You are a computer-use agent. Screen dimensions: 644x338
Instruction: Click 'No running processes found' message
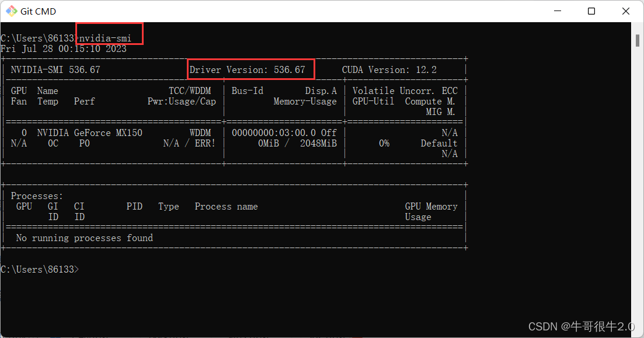(84, 238)
